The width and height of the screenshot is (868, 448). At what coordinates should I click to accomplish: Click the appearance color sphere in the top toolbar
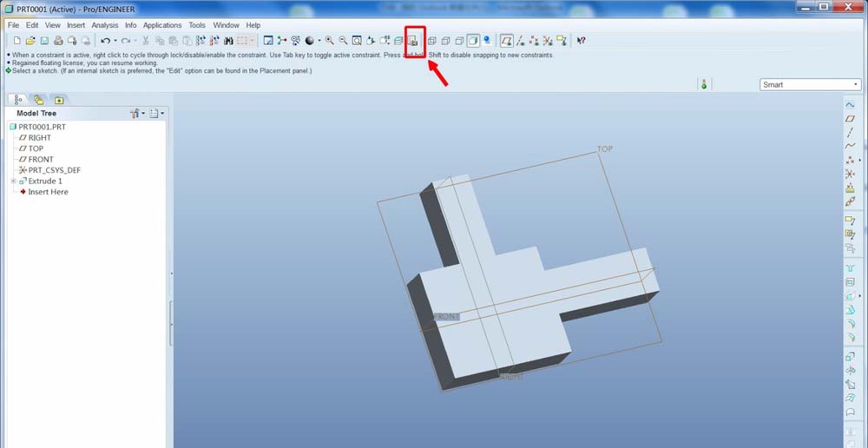pyautogui.click(x=310, y=41)
